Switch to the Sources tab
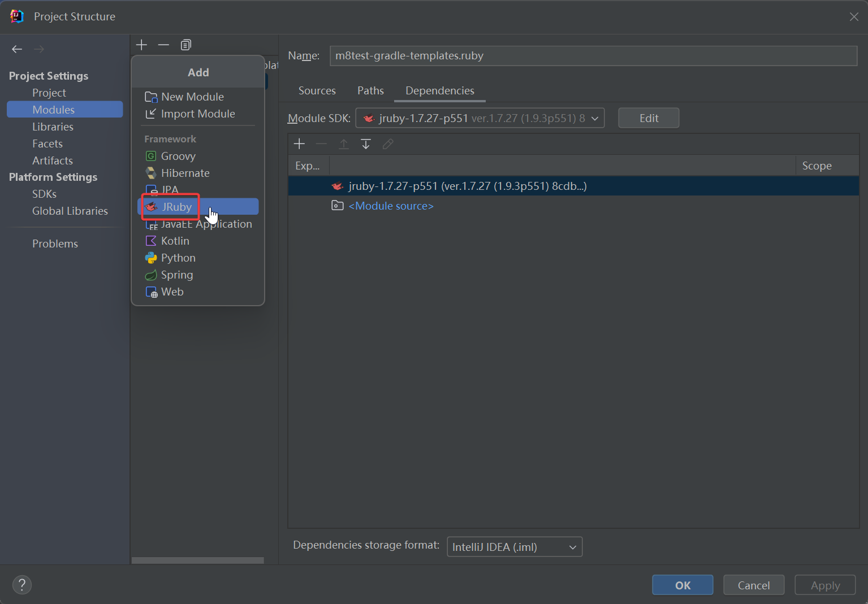The image size is (868, 604). click(x=317, y=90)
